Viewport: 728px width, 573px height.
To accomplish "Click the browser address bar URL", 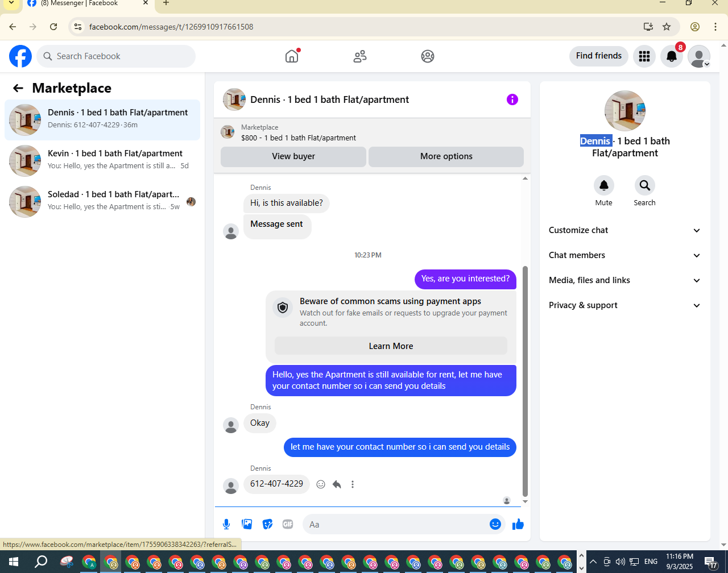I will click(x=171, y=27).
